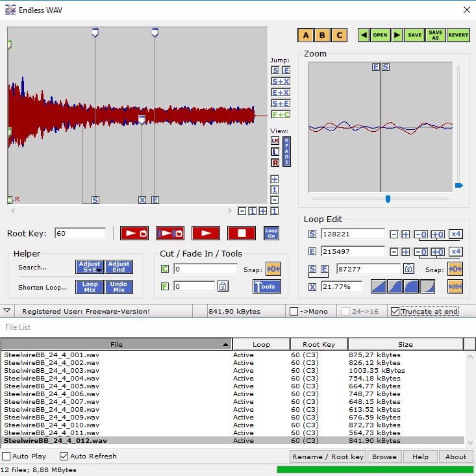Stop playback
This screenshot has height=476, width=476.
point(242,233)
